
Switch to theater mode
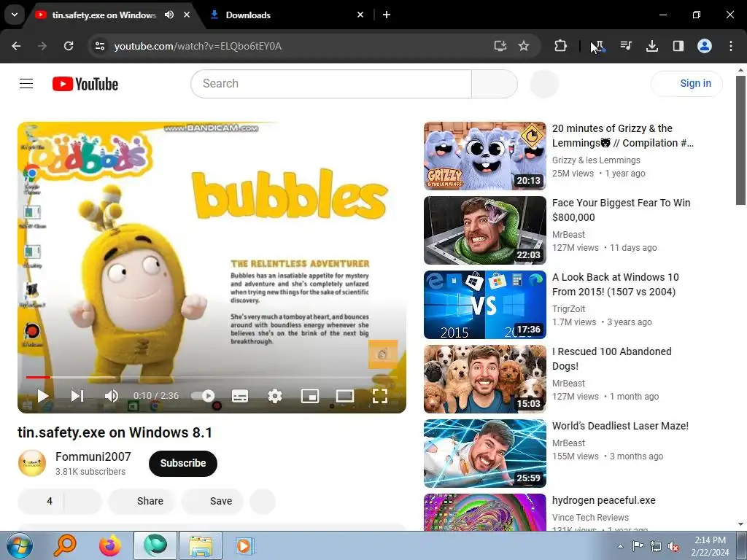coord(345,396)
